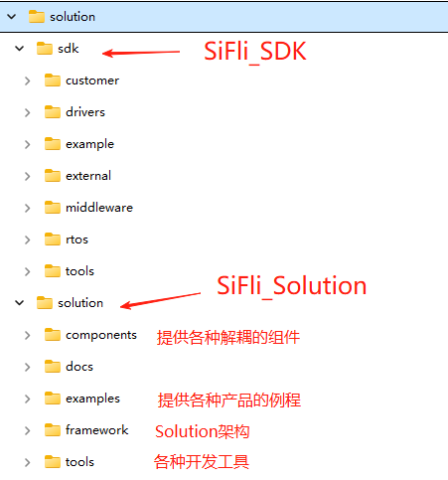Expand the examples folder chevron
Screen dimensions: 448x480
tap(28, 399)
